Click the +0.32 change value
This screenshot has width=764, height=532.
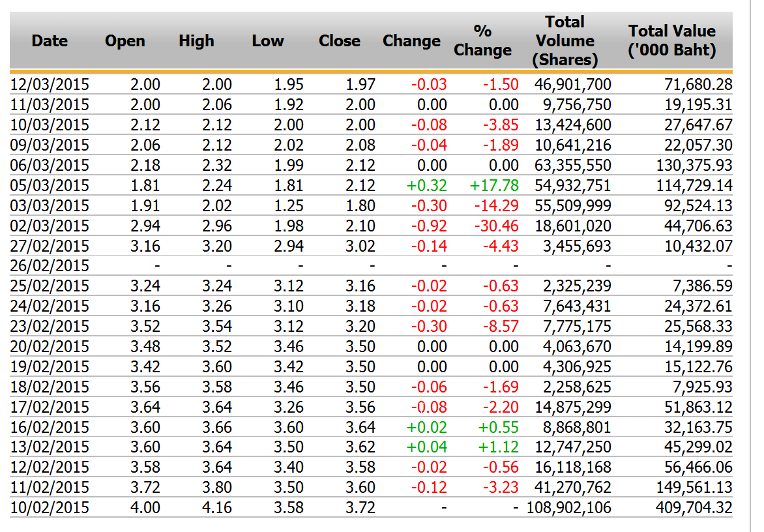click(x=426, y=185)
